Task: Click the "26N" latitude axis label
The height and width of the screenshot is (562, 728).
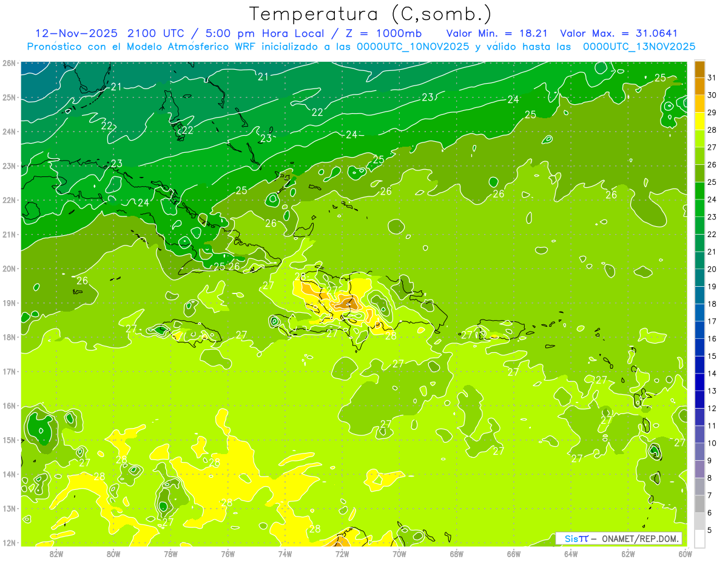Action: [9, 63]
